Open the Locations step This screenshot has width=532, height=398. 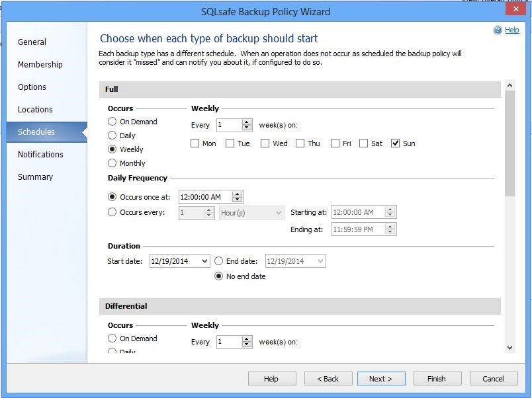(x=35, y=110)
